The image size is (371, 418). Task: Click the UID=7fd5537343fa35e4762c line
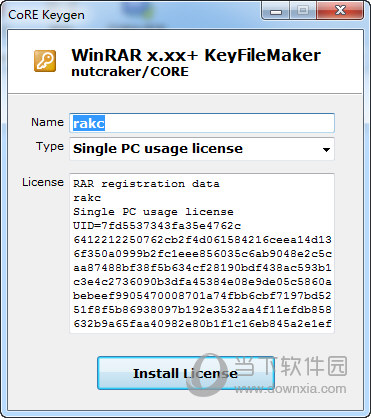pos(157,226)
